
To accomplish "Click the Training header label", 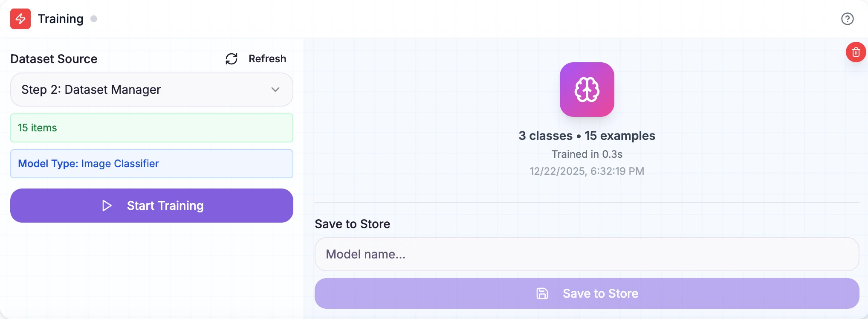I will pos(61,18).
